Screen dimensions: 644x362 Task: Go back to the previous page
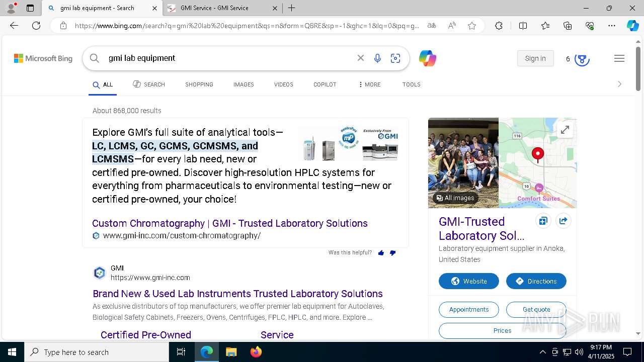14,26
